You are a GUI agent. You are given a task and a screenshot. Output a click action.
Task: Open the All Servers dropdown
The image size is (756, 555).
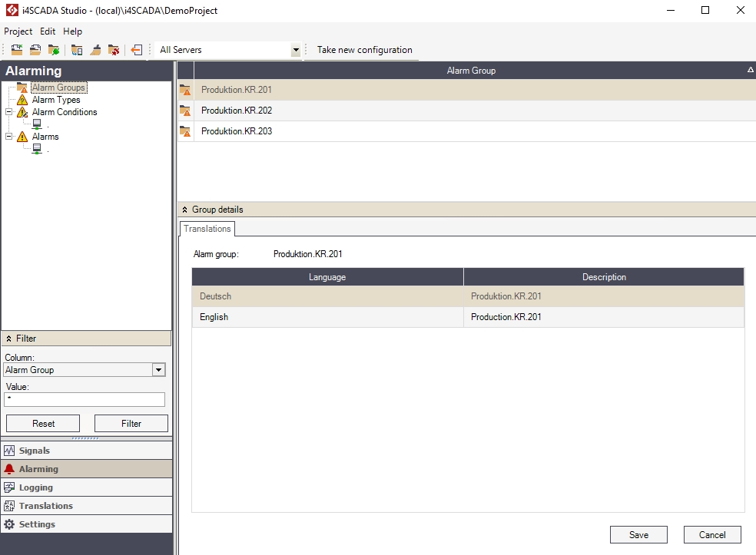pyautogui.click(x=296, y=50)
